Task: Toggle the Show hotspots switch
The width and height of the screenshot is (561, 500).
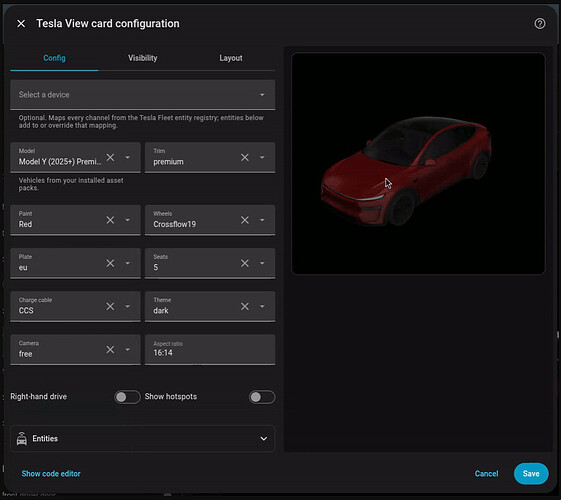Action: (262, 397)
